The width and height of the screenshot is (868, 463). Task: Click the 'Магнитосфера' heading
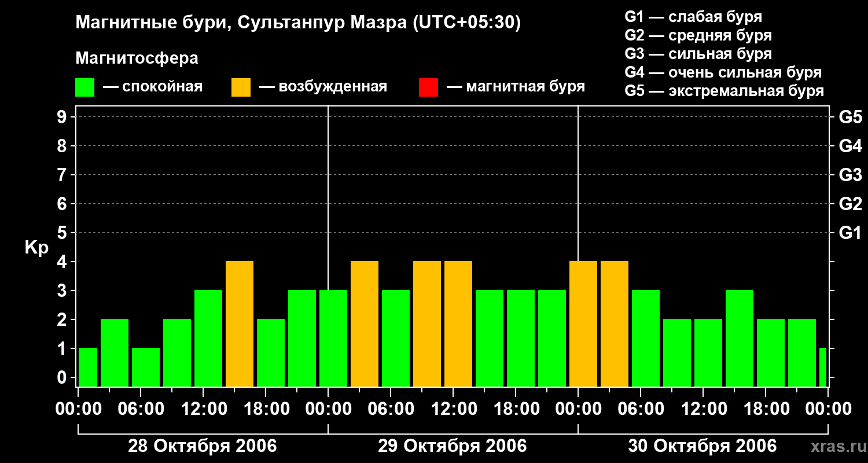coord(137,58)
